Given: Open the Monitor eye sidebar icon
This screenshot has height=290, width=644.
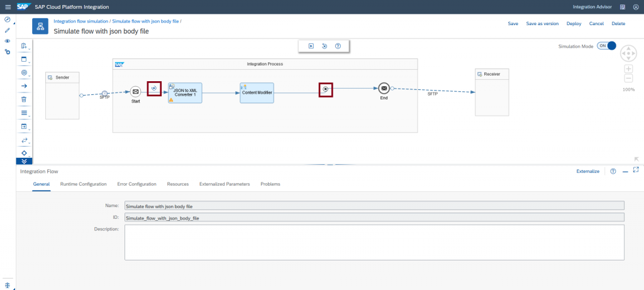Looking at the screenshot, I should tap(8, 41).
